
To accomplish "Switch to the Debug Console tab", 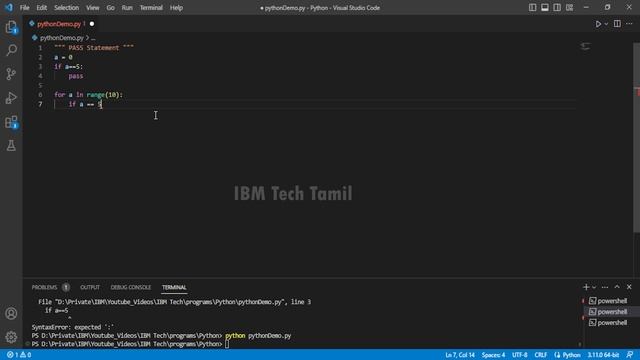I will [x=131, y=287].
